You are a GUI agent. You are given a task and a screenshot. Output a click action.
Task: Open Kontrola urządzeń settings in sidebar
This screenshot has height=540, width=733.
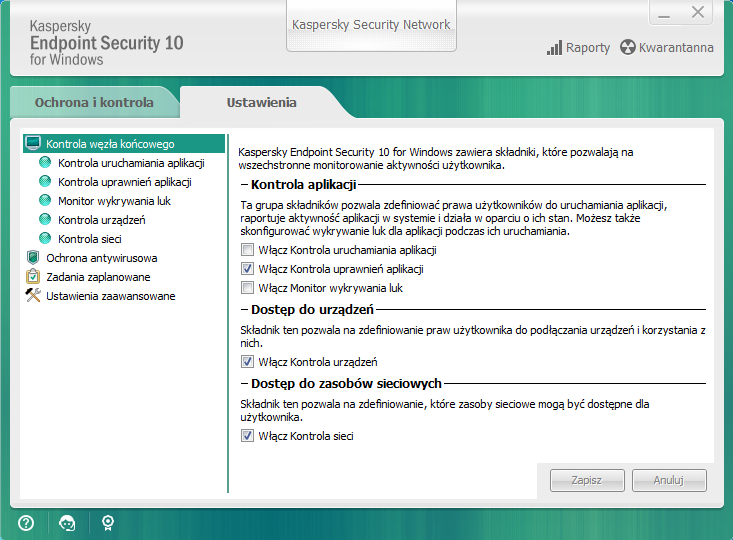click(101, 220)
